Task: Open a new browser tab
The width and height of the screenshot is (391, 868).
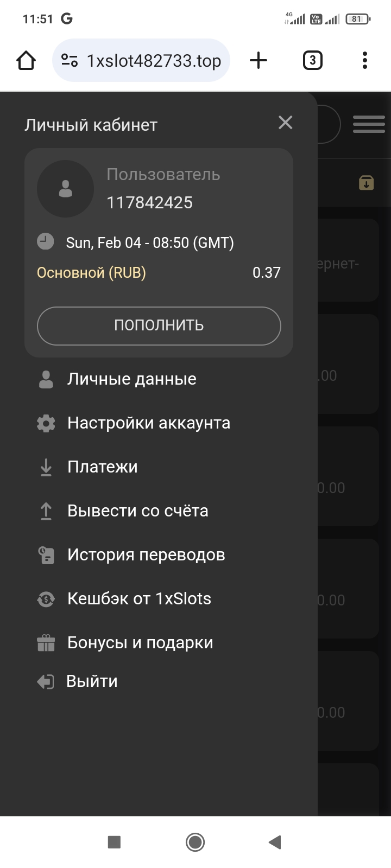Action: pos(258,60)
